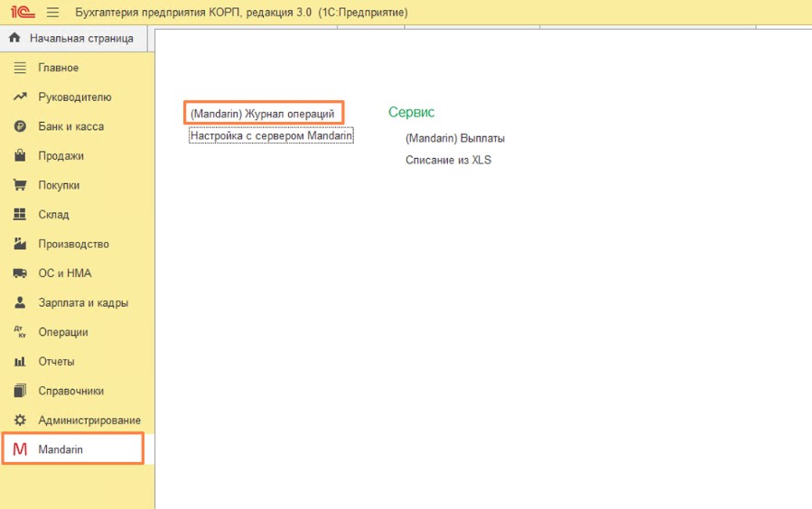Click the Руководителю trend chart icon
The height and width of the screenshot is (509, 812).
tap(20, 97)
